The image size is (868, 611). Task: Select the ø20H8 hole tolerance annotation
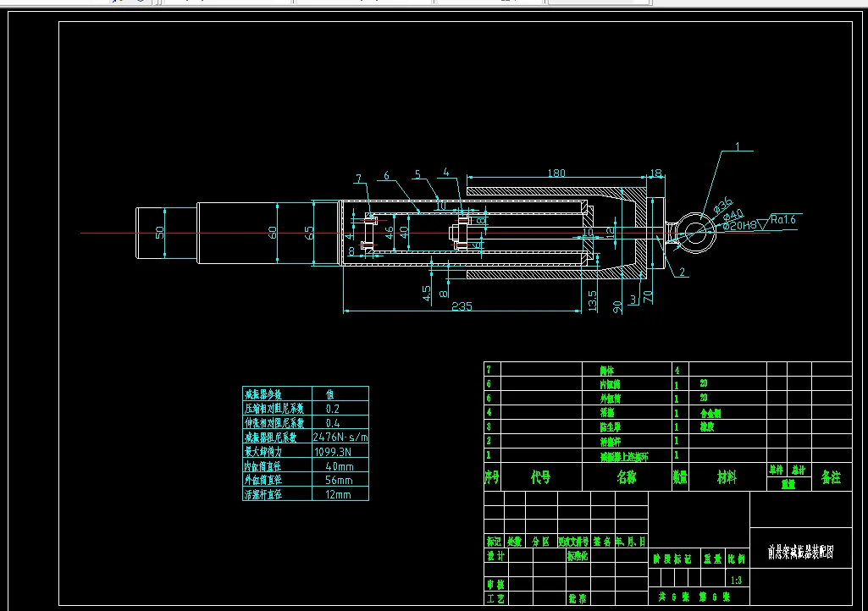[739, 225]
